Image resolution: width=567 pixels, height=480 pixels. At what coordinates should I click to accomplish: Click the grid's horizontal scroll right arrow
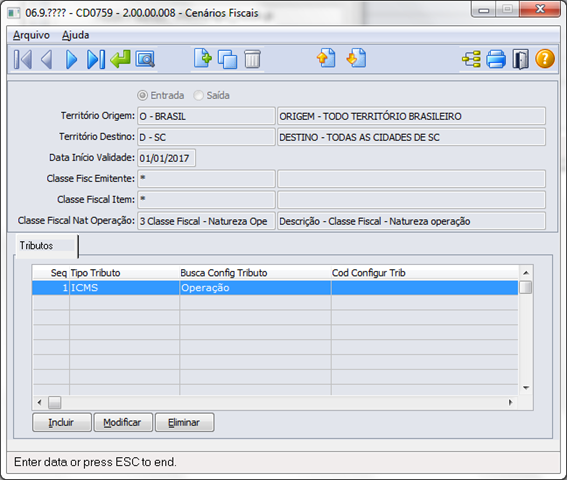[510, 402]
